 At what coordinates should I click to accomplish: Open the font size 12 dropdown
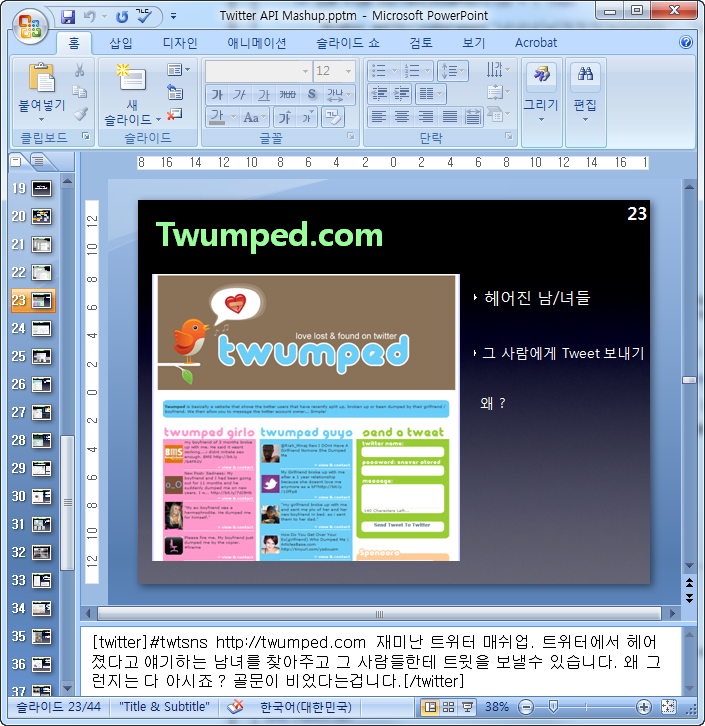(x=349, y=71)
